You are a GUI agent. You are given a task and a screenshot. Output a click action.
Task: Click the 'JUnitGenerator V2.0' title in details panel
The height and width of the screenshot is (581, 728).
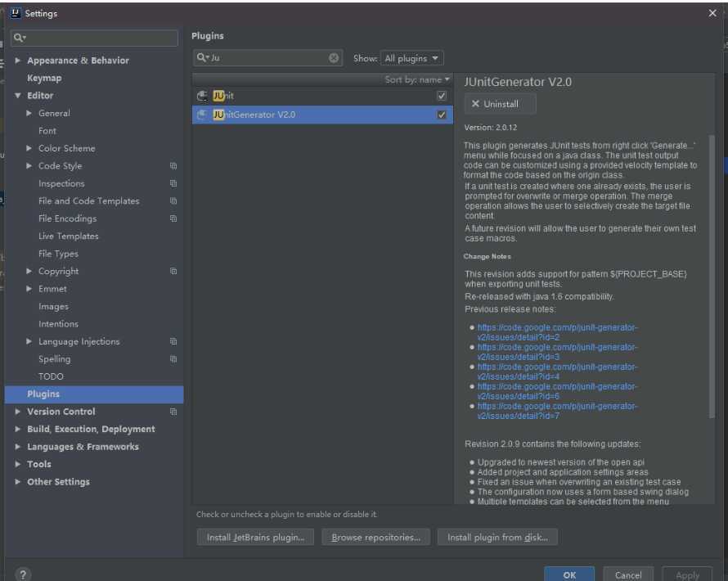[x=518, y=82]
